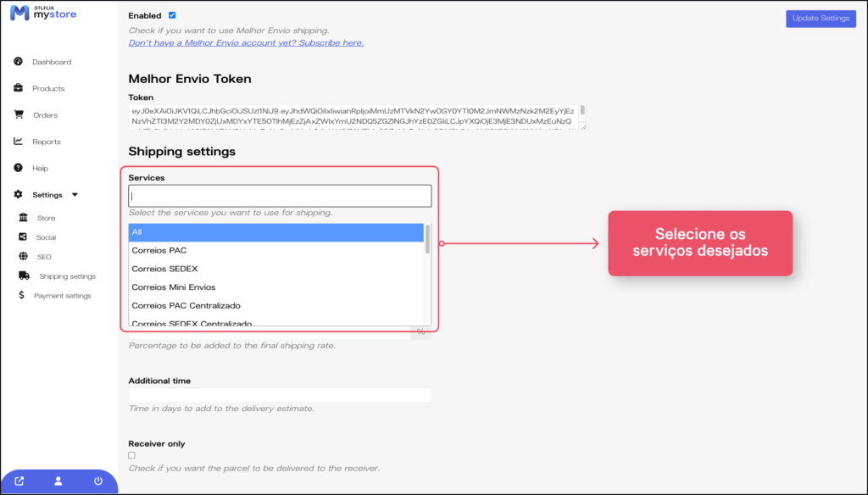Go to Shipping settings menu item
This screenshot has height=495, width=868.
tap(67, 276)
